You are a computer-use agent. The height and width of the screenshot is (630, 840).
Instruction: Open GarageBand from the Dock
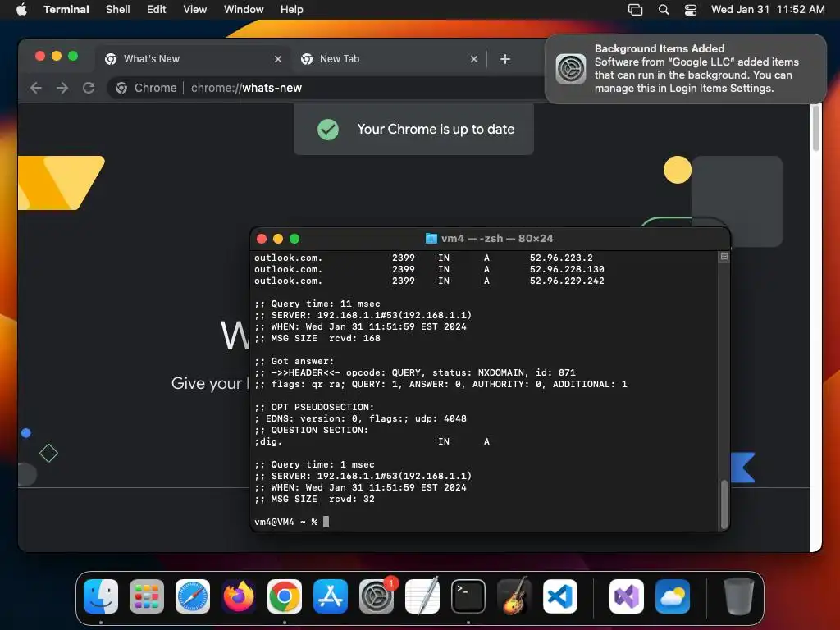click(x=514, y=596)
